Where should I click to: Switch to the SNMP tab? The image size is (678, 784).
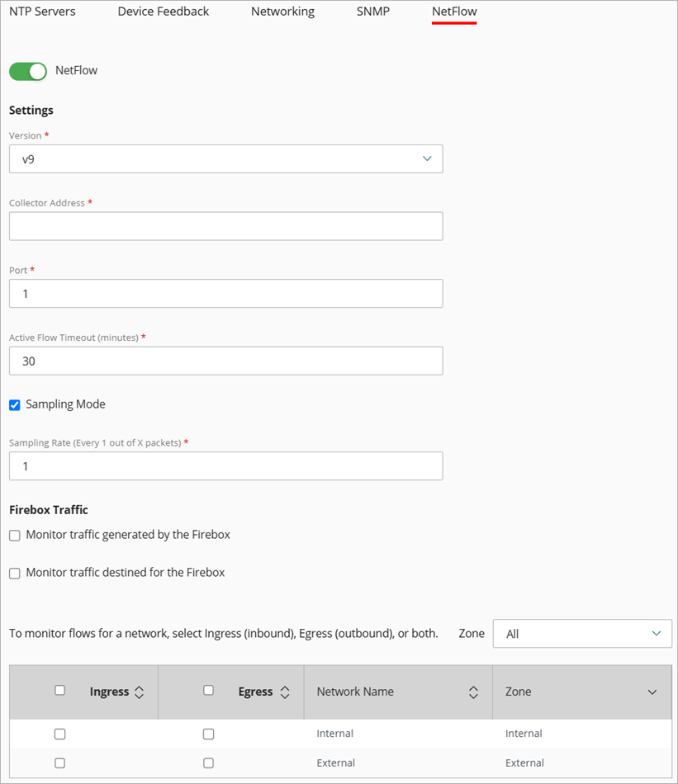pyautogui.click(x=372, y=12)
